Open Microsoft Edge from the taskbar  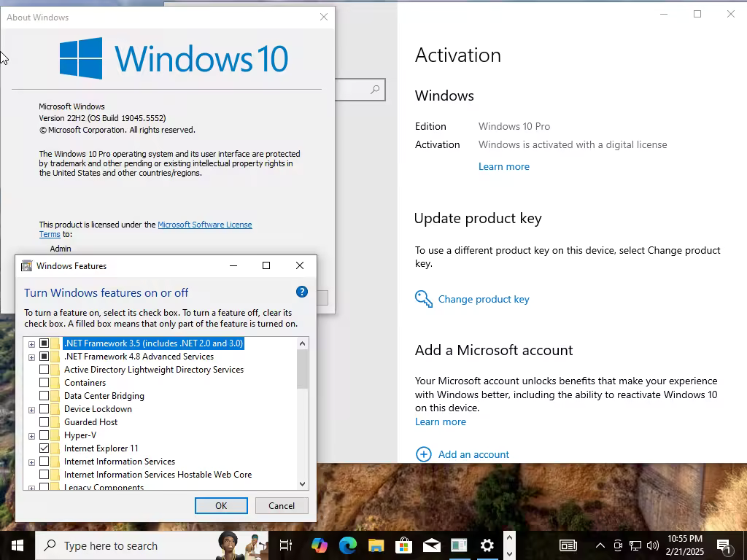pyautogui.click(x=348, y=545)
